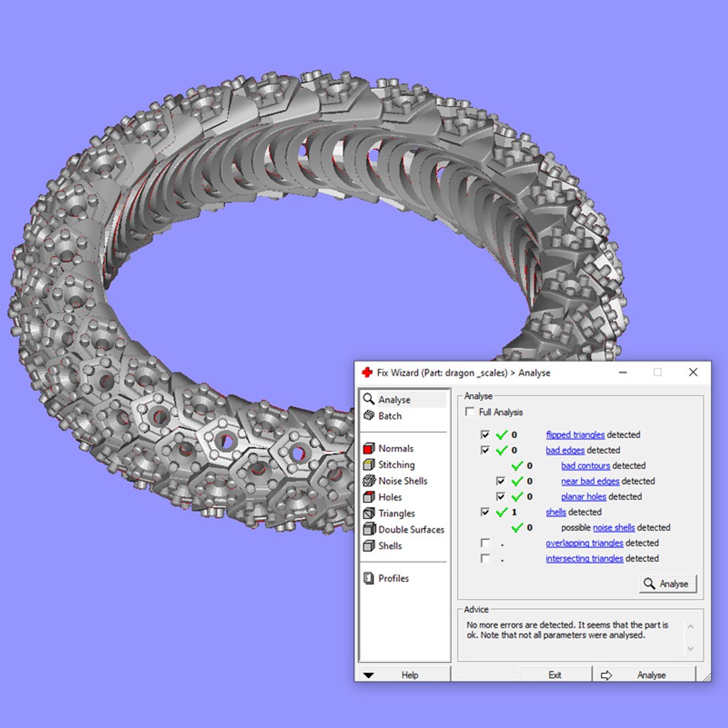The height and width of the screenshot is (728, 728).
Task: Enable overlapping triangles checkbox
Action: tap(485, 543)
